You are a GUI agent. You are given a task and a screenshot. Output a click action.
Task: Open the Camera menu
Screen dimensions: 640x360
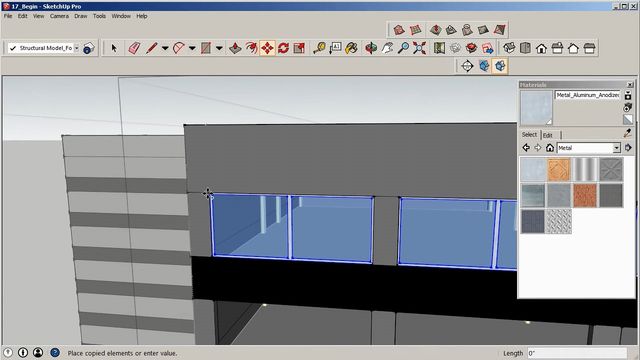[x=60, y=16]
